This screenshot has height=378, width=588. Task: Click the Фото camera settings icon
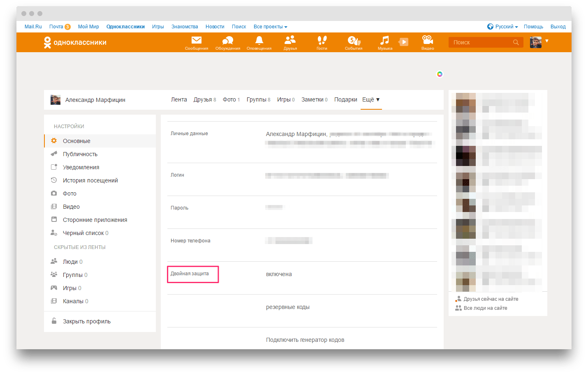tap(54, 193)
